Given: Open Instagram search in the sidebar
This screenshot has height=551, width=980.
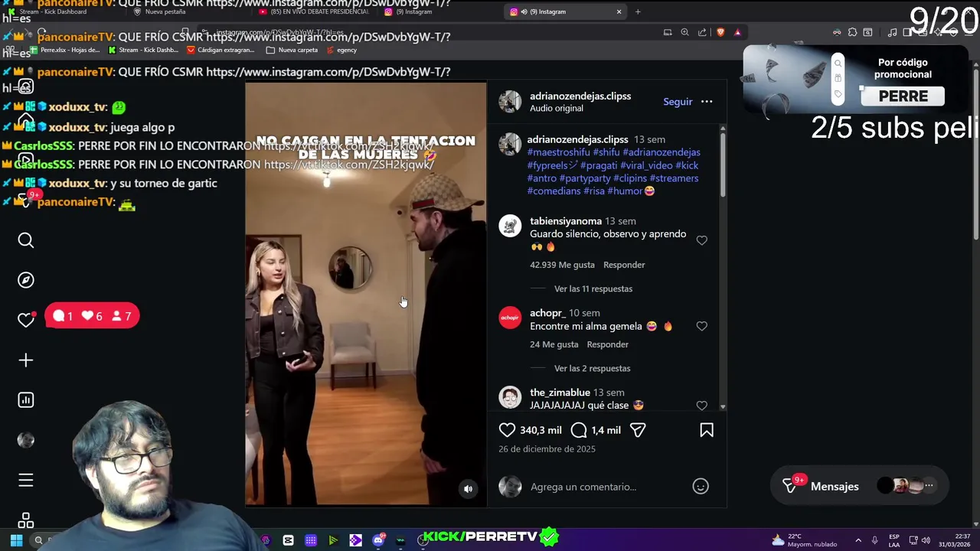Looking at the screenshot, I should point(26,240).
